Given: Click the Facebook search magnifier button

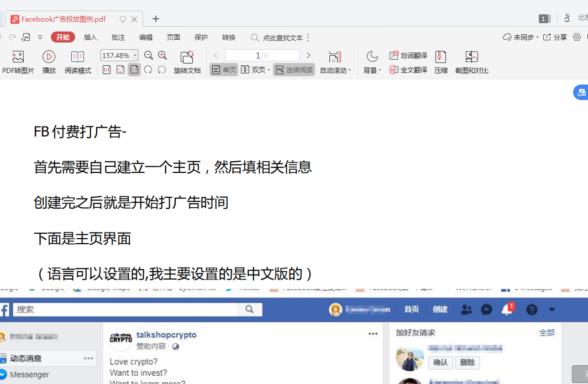Looking at the screenshot, I should pos(249,309).
